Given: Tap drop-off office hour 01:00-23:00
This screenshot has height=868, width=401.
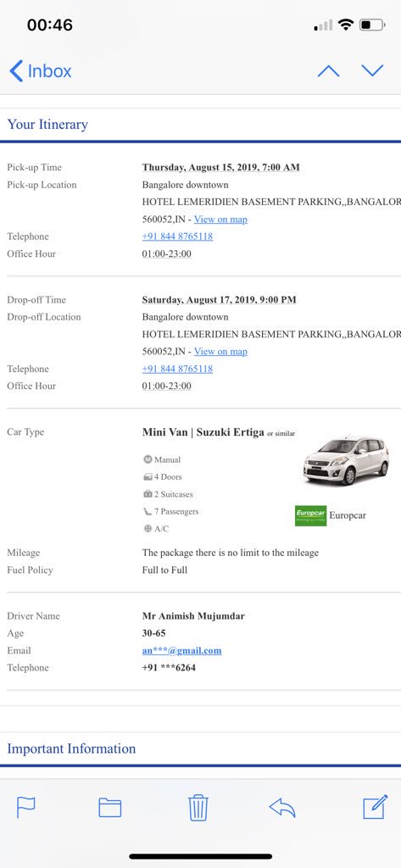Looking at the screenshot, I should pos(167,386).
